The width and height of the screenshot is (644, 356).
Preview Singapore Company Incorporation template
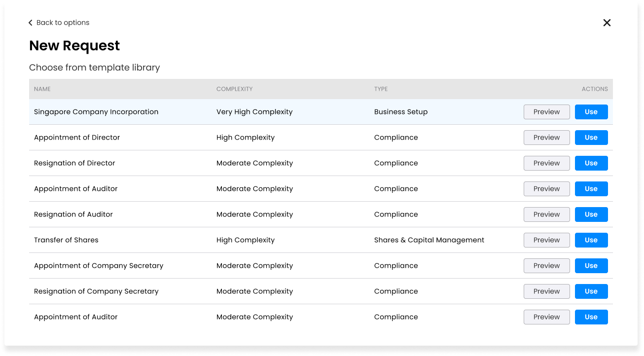pos(546,112)
